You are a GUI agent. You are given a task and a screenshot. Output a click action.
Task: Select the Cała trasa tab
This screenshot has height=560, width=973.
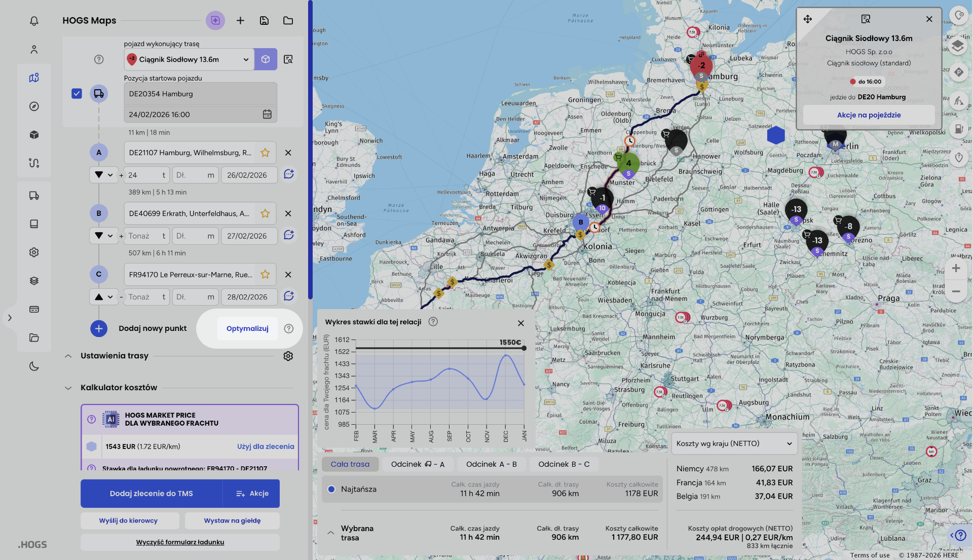click(350, 464)
